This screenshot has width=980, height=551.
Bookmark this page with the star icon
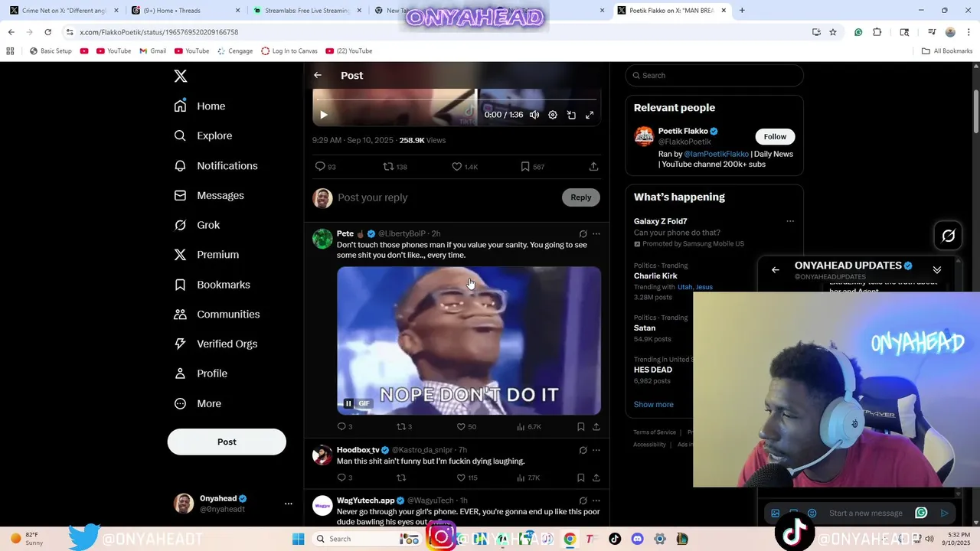tap(833, 32)
